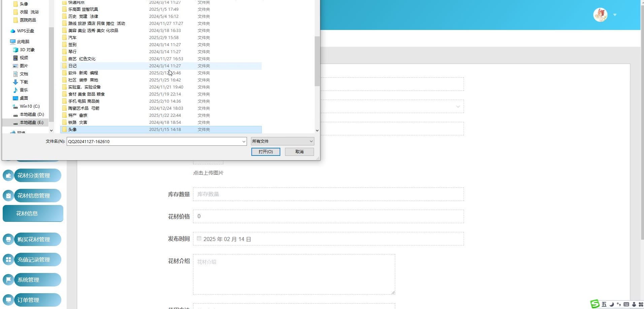This screenshot has height=309, width=644.
Task: Toggle the punctuation mode icon in IME bar
Action: point(619,304)
